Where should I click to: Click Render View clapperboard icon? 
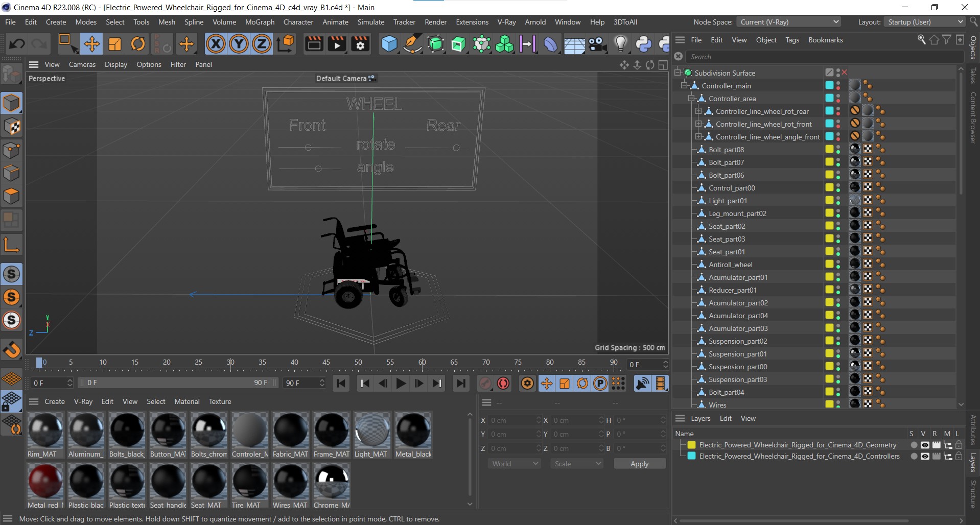314,44
